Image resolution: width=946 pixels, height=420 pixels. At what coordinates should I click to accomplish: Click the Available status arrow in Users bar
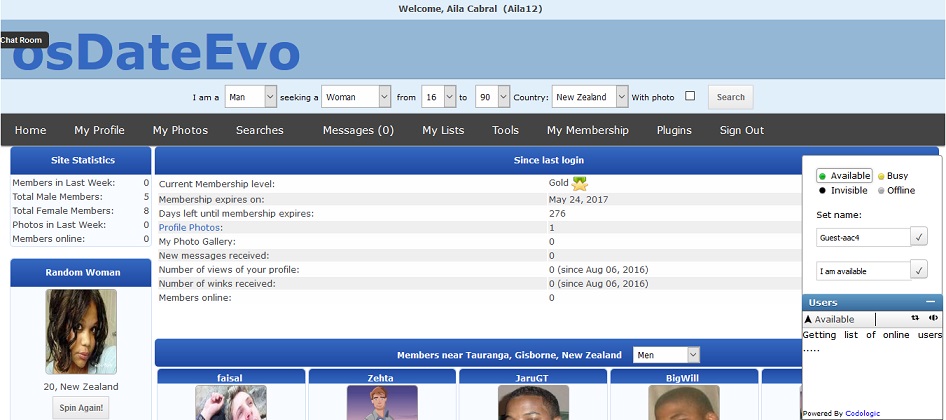[808, 319]
